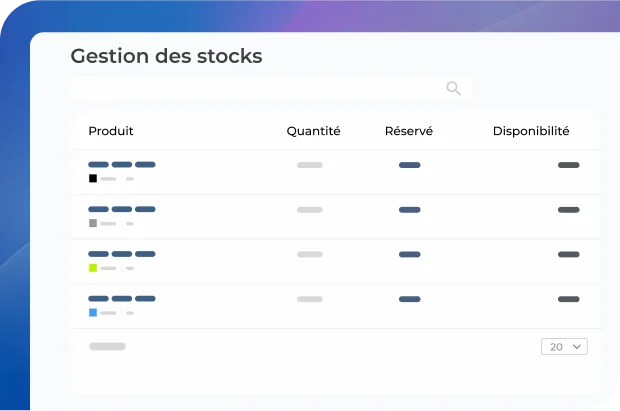
Task: Click the Gestion des stocks page title
Action: pos(166,56)
